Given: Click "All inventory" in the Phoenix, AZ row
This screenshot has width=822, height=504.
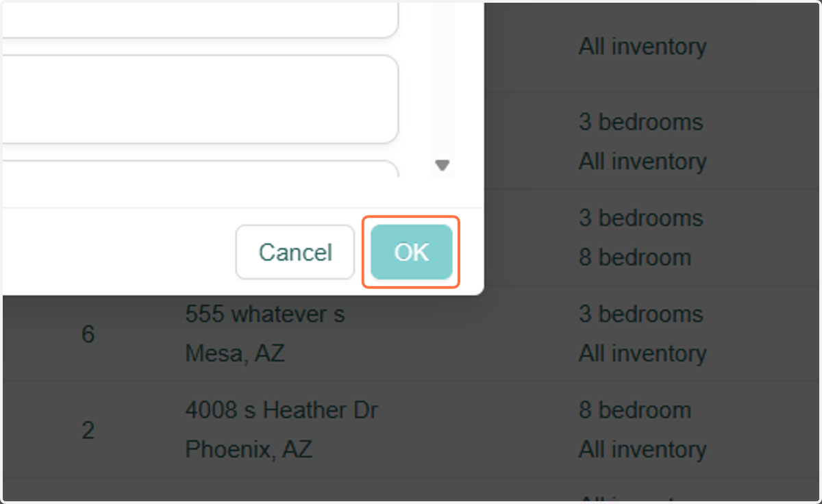Looking at the screenshot, I should (x=643, y=450).
